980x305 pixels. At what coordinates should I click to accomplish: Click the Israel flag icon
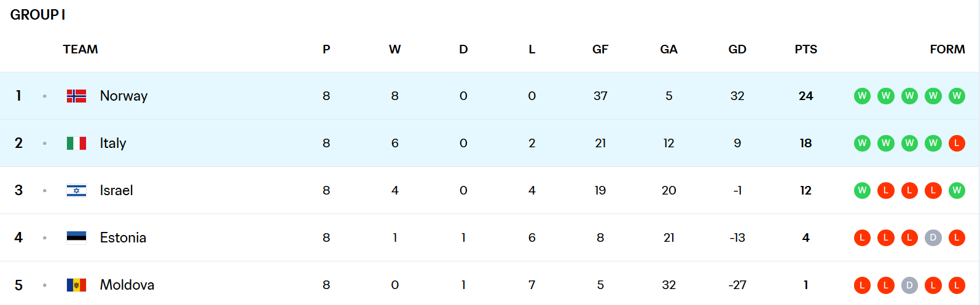click(76, 190)
